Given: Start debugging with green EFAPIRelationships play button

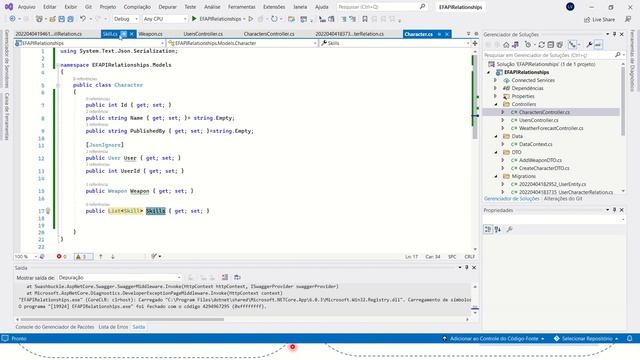Looking at the screenshot, I should (194, 19).
